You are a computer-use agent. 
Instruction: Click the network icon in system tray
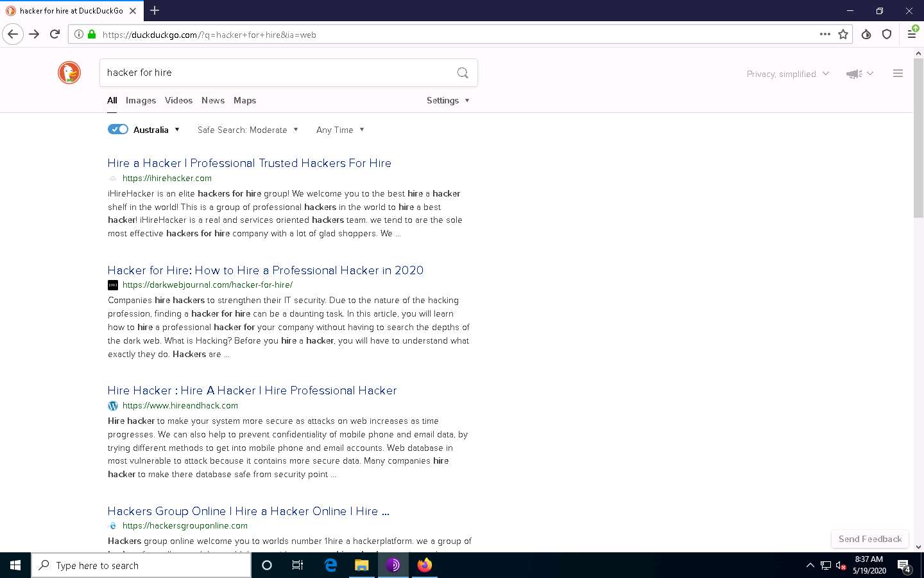(x=826, y=566)
